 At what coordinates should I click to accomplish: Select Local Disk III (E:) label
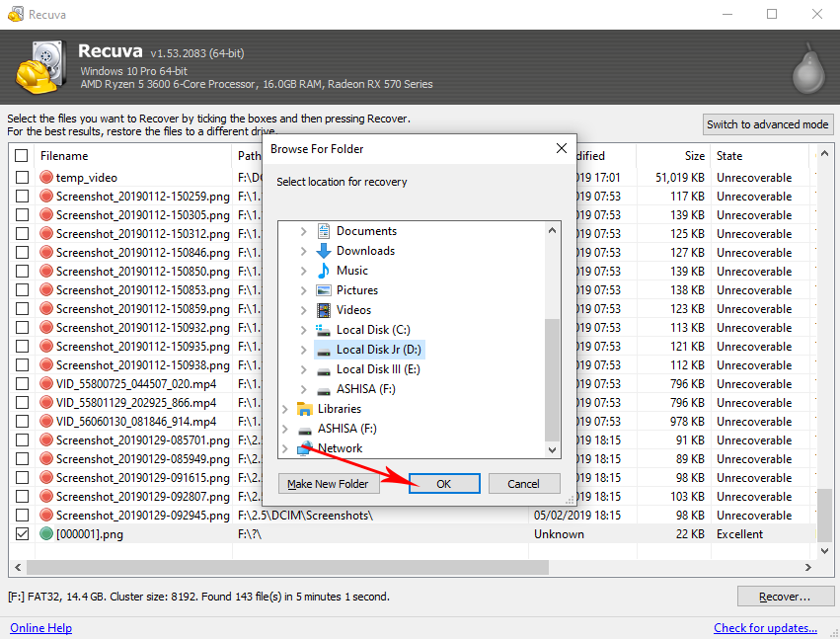378,369
